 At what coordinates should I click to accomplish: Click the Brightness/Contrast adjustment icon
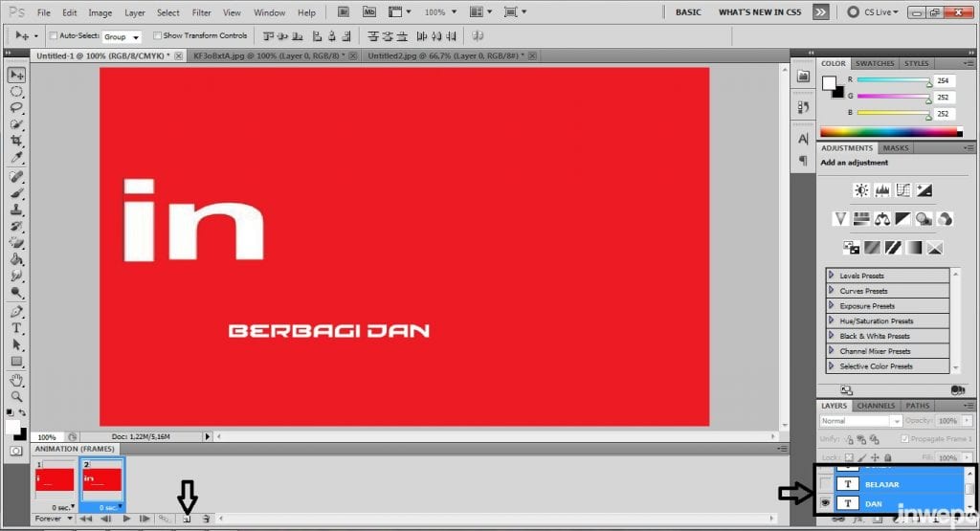click(x=861, y=190)
